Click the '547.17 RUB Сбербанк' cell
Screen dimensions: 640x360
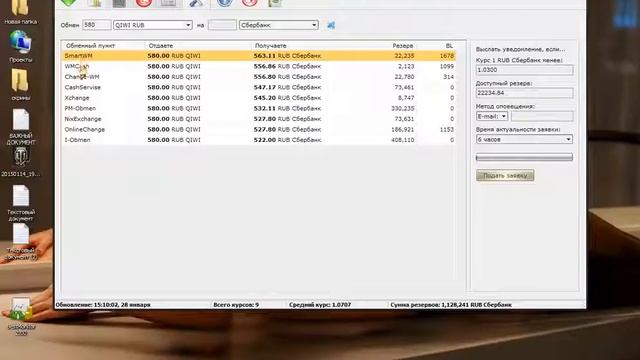click(x=287, y=87)
